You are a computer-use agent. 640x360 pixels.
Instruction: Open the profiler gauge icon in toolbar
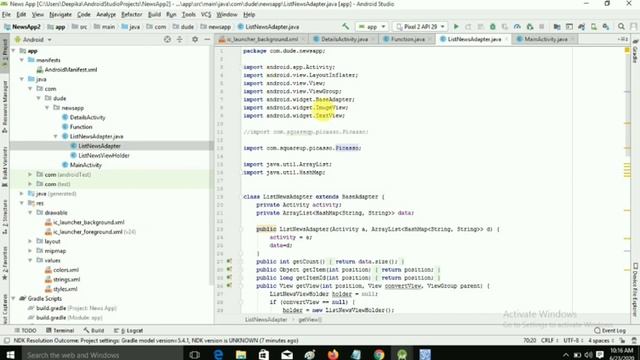(x=517, y=27)
